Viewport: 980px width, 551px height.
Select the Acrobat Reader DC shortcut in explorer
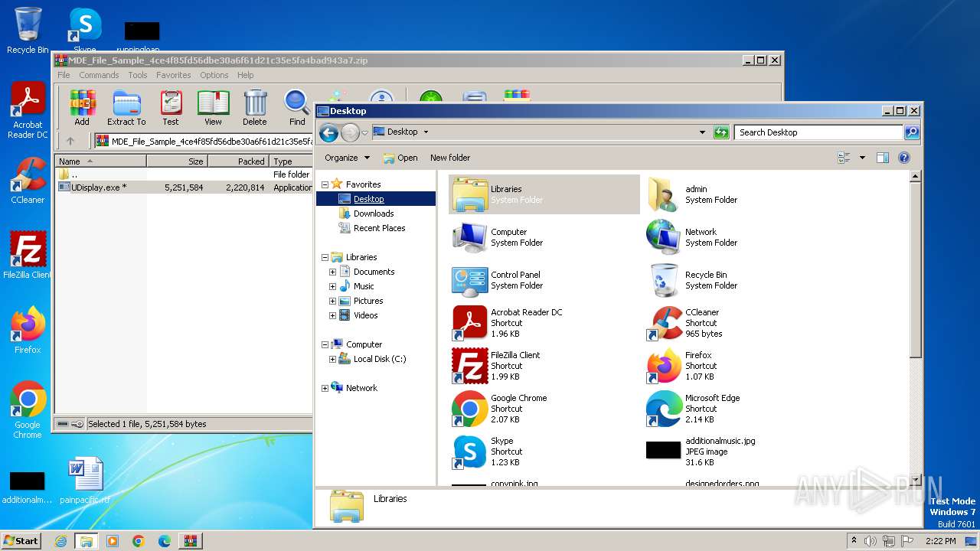[x=544, y=323]
